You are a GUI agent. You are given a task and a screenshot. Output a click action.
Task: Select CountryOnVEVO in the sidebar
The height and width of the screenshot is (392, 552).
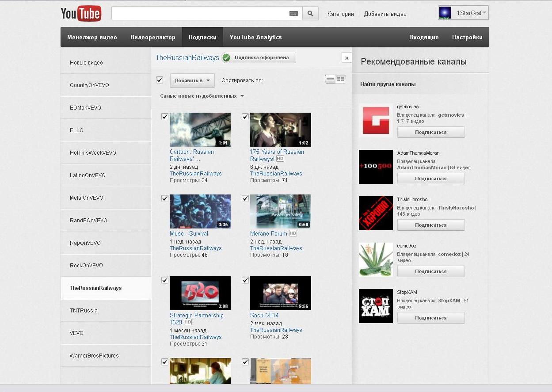click(106, 85)
